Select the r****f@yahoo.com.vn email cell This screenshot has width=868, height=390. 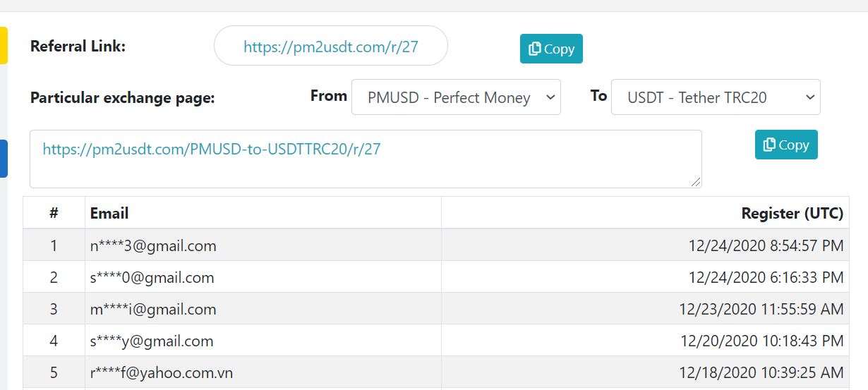(162, 373)
